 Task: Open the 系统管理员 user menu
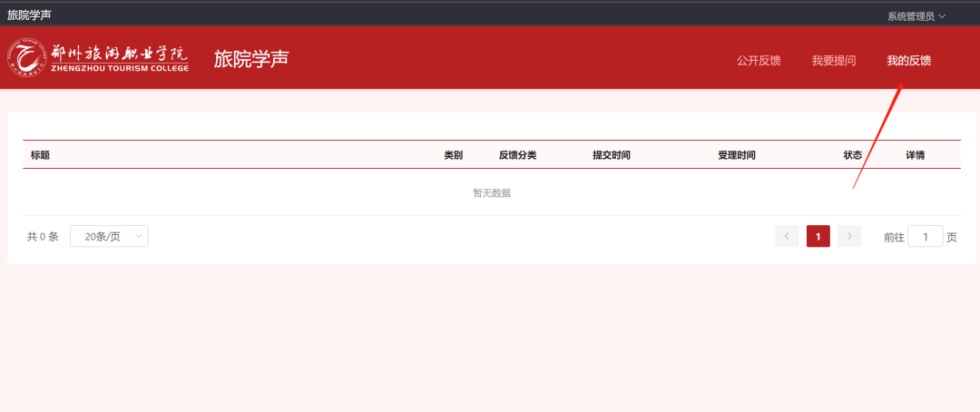[x=916, y=16]
